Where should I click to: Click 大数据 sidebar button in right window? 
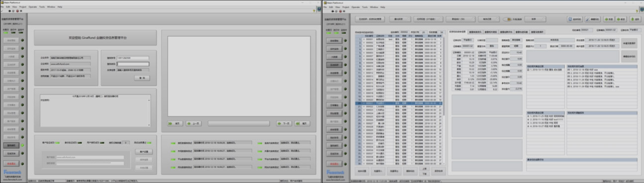334,57
